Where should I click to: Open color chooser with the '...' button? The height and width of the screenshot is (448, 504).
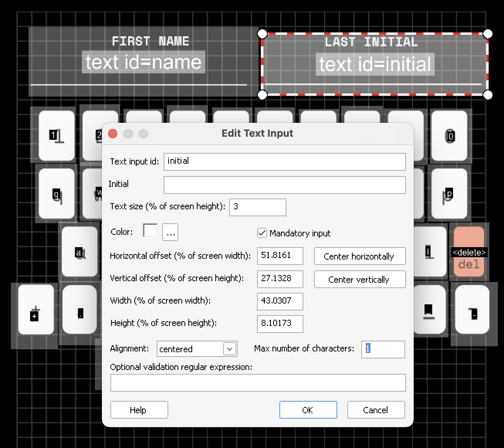[x=170, y=232]
